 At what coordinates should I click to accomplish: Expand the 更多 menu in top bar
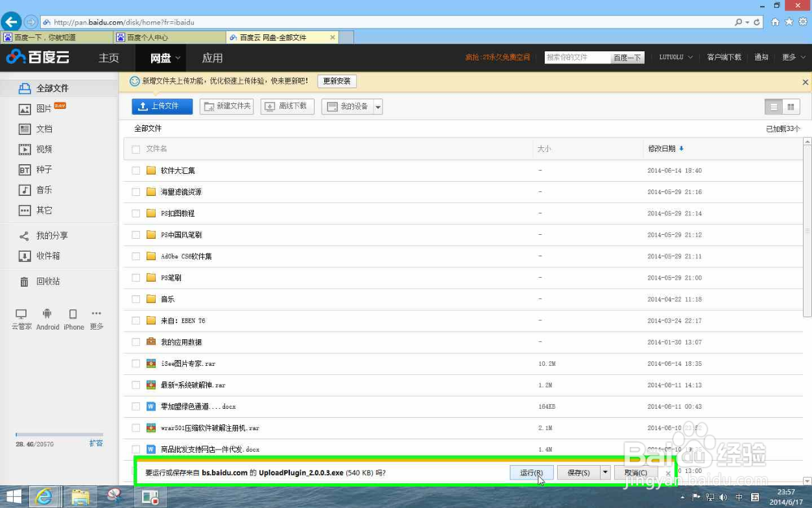click(793, 57)
